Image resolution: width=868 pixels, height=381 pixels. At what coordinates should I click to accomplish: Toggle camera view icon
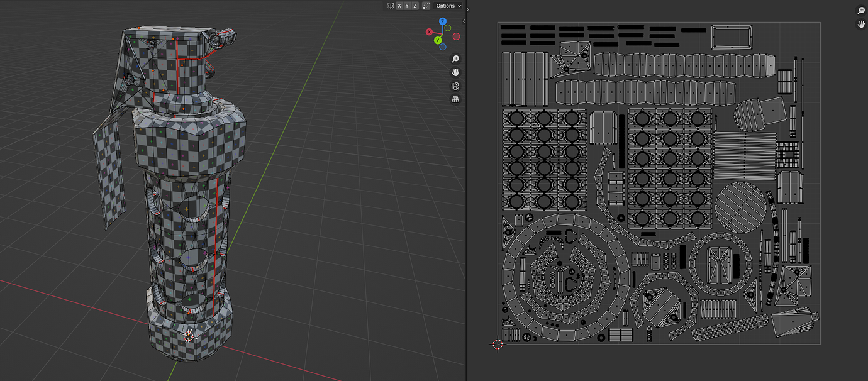(456, 86)
